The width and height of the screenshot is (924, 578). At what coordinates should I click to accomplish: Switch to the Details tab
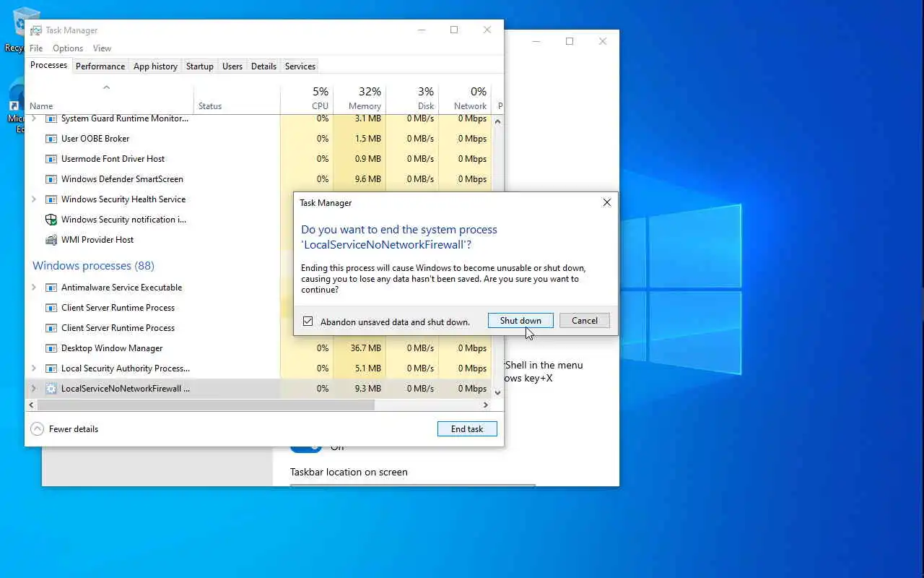click(263, 66)
